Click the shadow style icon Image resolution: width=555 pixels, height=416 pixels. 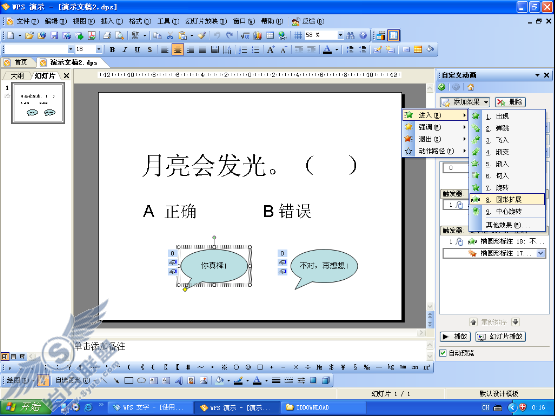[313, 381]
